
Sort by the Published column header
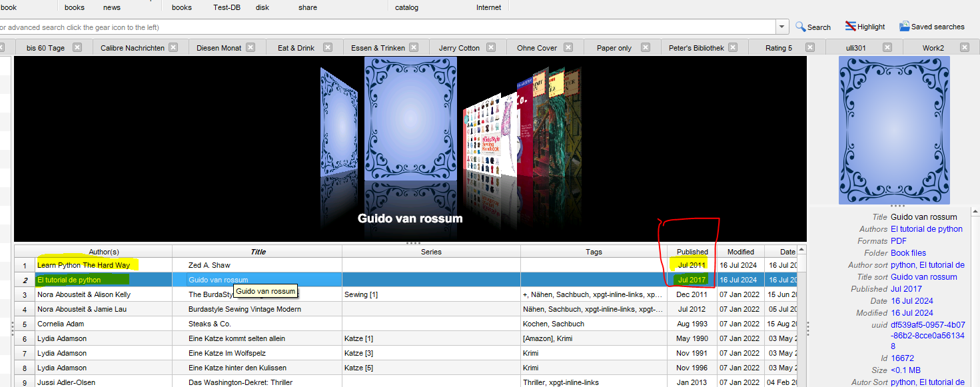click(x=692, y=251)
